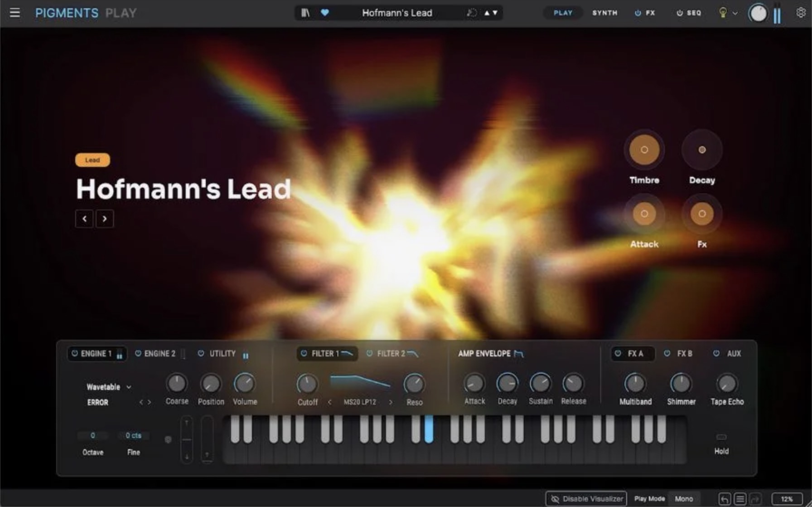This screenshot has width=812, height=507.
Task: Switch to the SYNTH view tab
Action: (605, 13)
